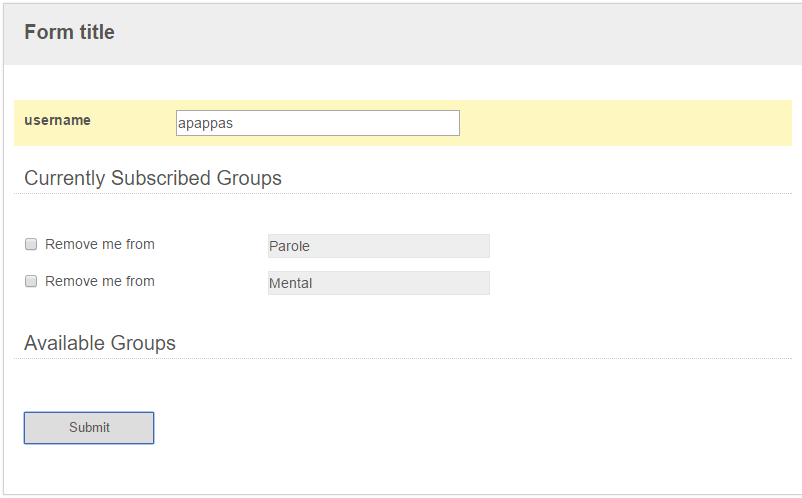
Task: Click the Submit button
Action: point(89,428)
